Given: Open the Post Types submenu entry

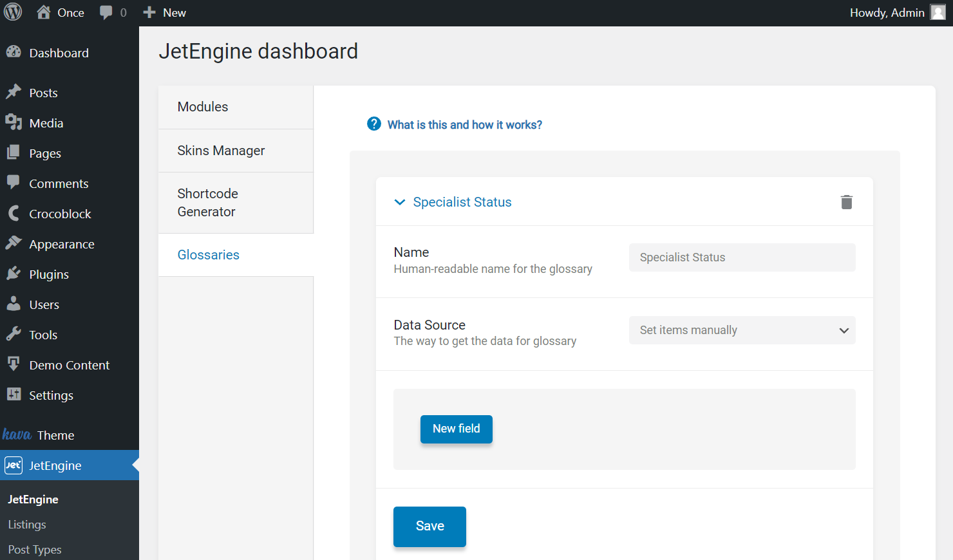Looking at the screenshot, I should click(35, 550).
